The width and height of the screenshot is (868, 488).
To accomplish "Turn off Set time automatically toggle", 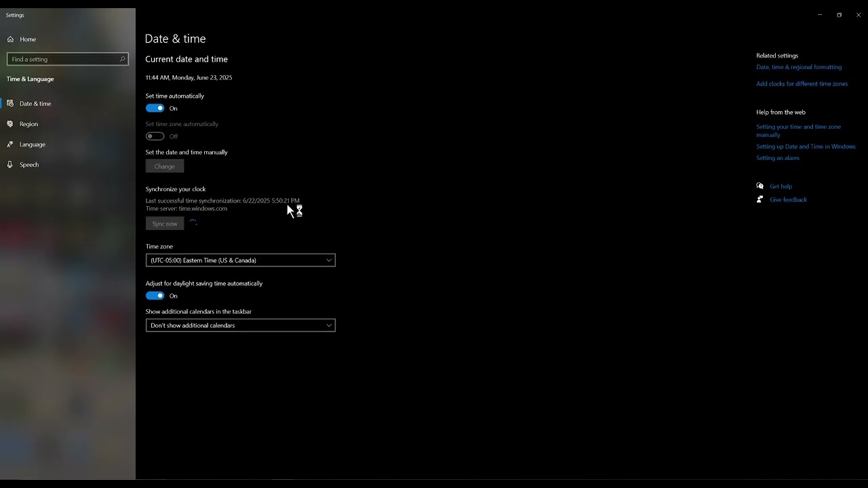I will tap(155, 108).
